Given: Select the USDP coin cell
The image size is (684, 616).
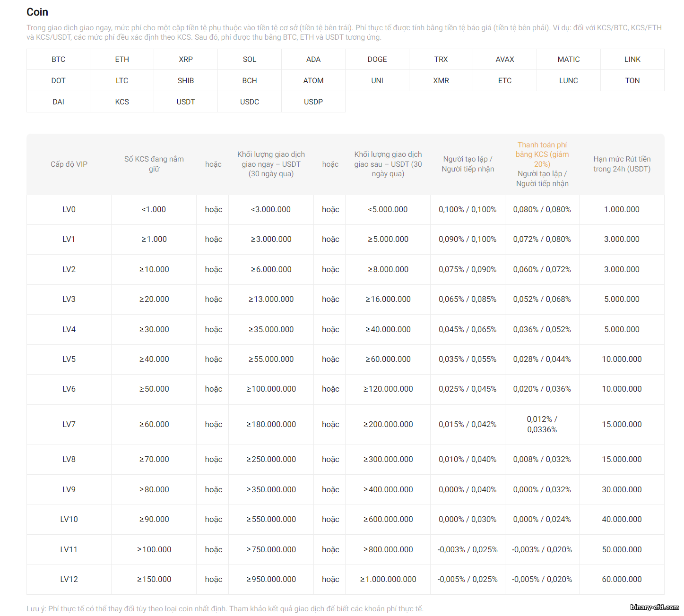Looking at the screenshot, I should coord(313,102).
